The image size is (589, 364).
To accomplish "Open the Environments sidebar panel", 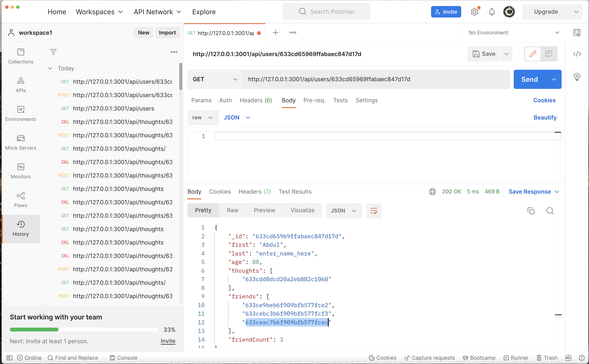I will 21,114.
